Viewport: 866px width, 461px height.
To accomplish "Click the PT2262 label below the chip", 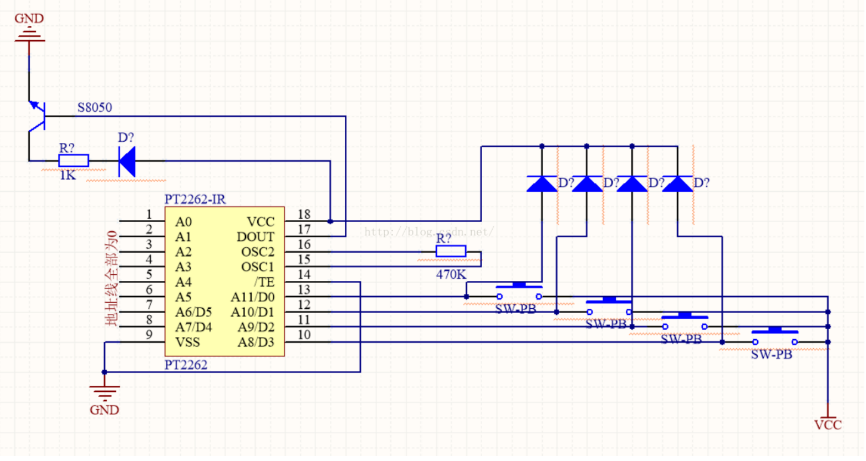I will [x=186, y=364].
